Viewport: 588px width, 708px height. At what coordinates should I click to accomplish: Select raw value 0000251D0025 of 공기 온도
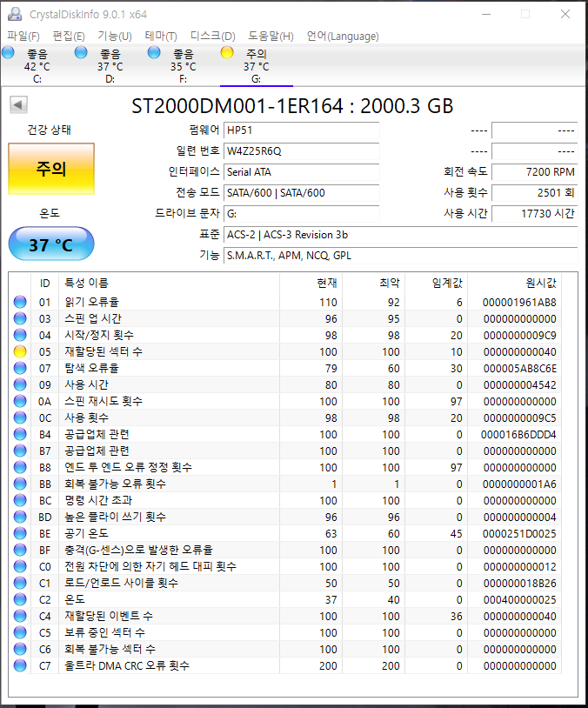pyautogui.click(x=519, y=534)
